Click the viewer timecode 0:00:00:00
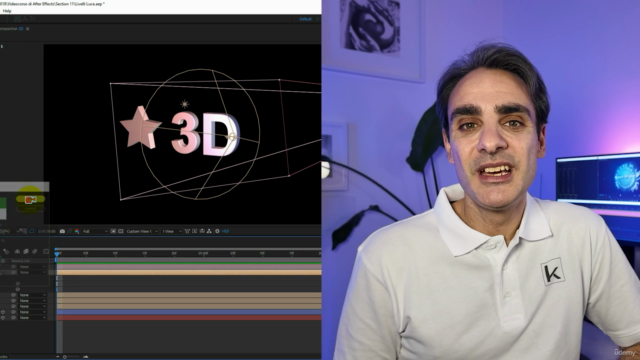Viewport: 640px width, 360px height. tap(47, 231)
